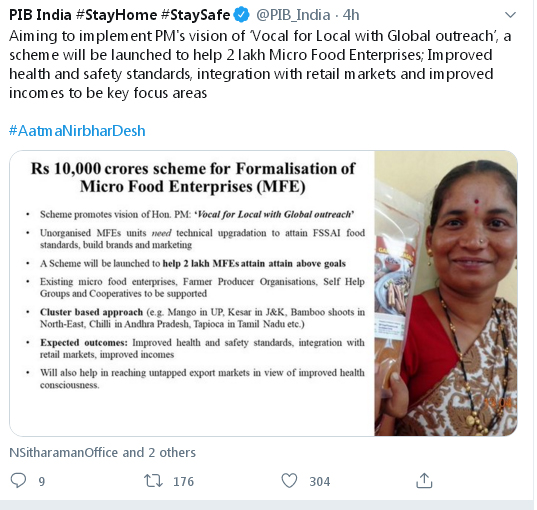Open the #AatmaNirbharDesh hashtag
537x510 pixels.
[x=77, y=131]
